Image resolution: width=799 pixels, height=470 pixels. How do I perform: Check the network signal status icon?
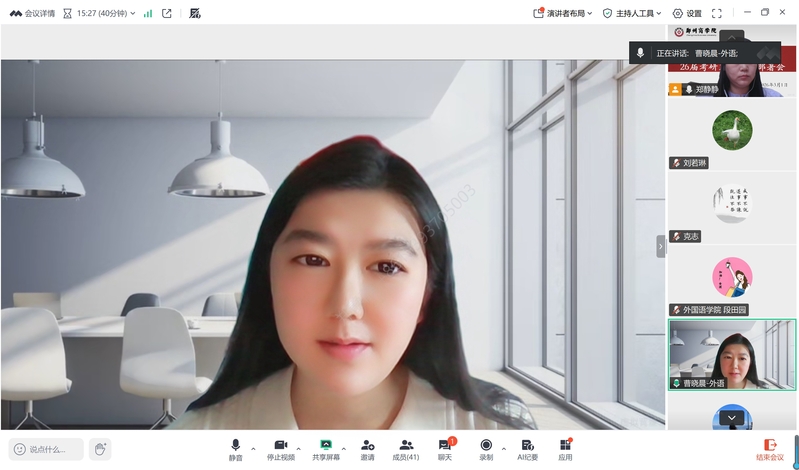pos(148,13)
